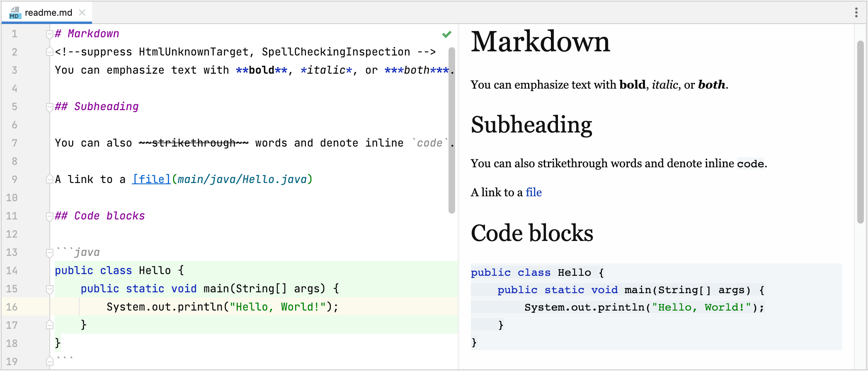868x371 pixels.
Task: Click the 'Code blocks' heading in the preview
Action: [x=532, y=233]
